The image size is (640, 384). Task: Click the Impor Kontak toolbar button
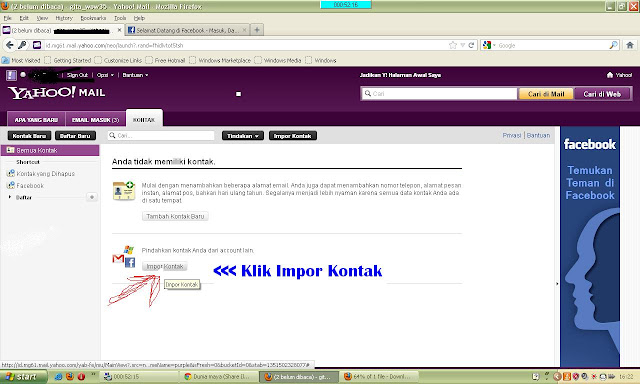coord(293,136)
